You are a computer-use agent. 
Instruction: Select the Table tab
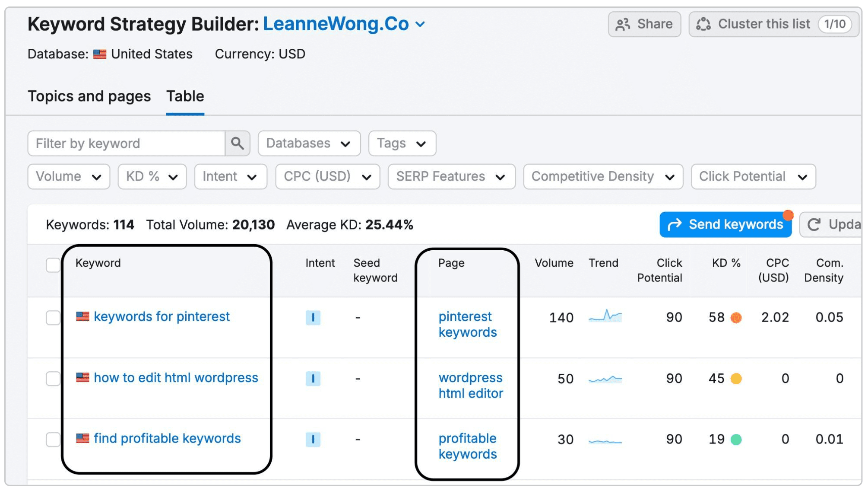185,96
